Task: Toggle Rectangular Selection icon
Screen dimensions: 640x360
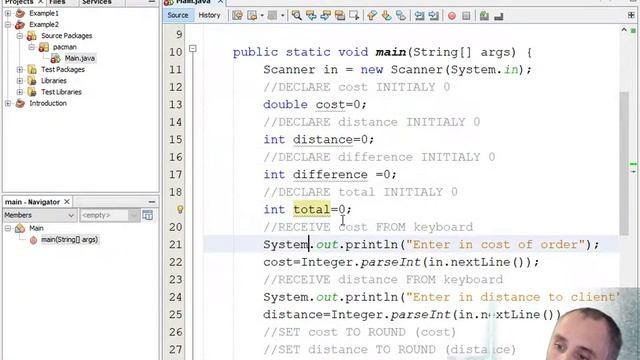Action: (354, 16)
